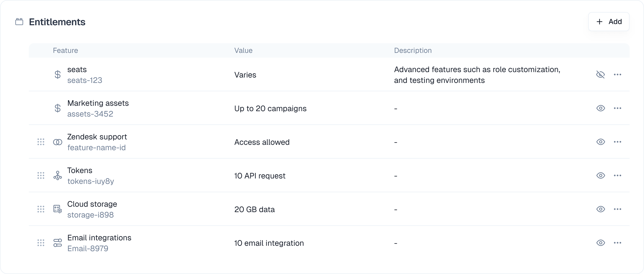Click the boolean circles icon for Zendesk support

[57, 142]
